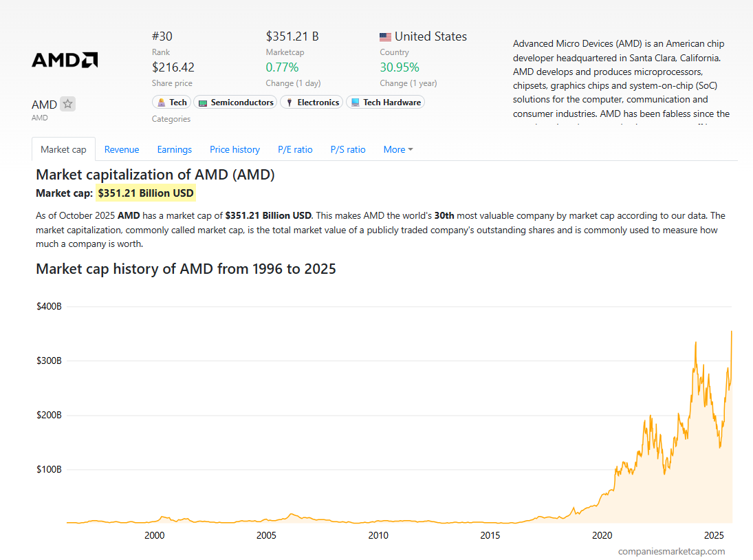
Task: Switch to the Revenue tab
Action: pos(122,149)
